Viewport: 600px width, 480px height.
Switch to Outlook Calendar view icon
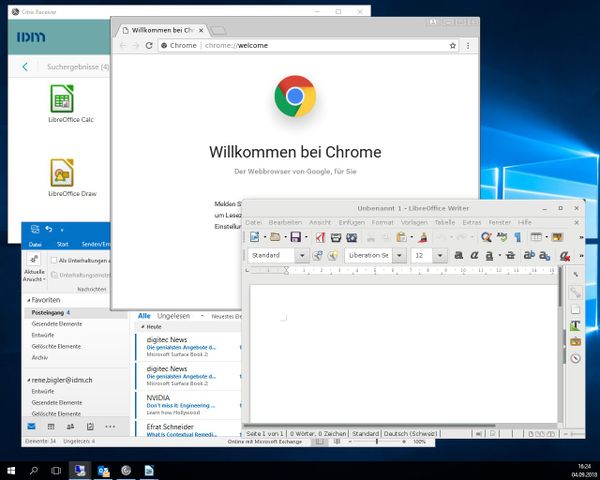(51, 427)
